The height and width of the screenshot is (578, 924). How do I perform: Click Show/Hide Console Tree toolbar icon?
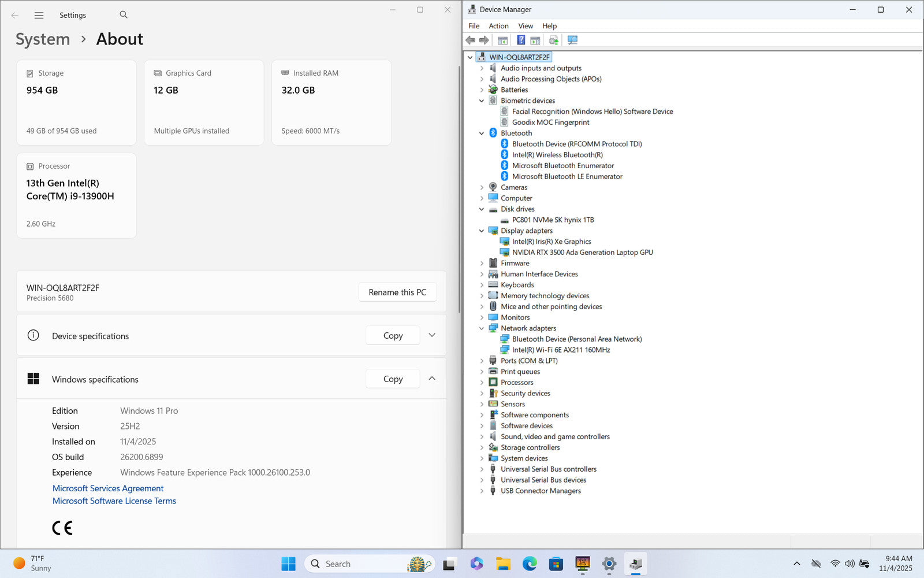click(x=503, y=40)
